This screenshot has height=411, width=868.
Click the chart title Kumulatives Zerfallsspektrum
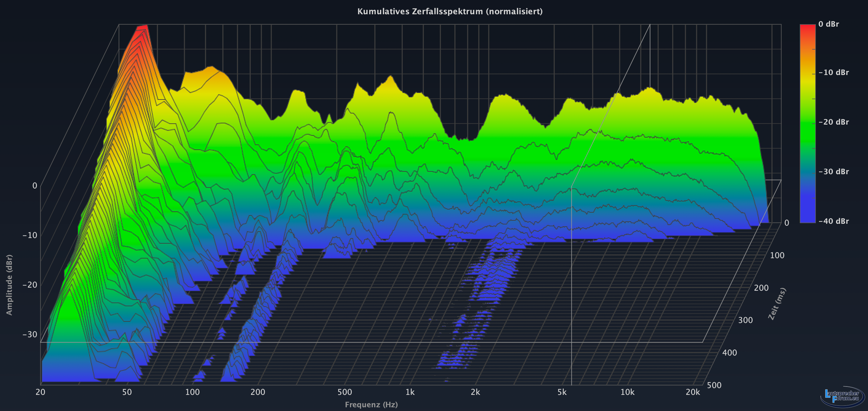450,11
